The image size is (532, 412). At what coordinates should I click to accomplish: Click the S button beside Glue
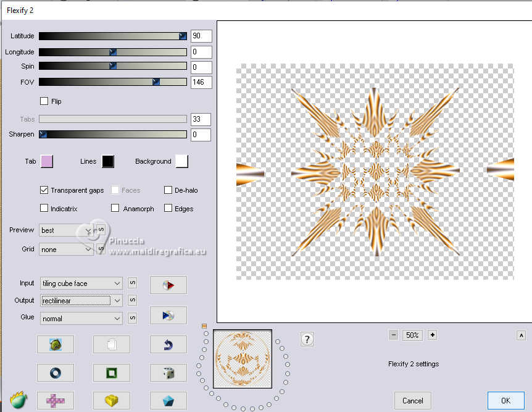pos(133,318)
